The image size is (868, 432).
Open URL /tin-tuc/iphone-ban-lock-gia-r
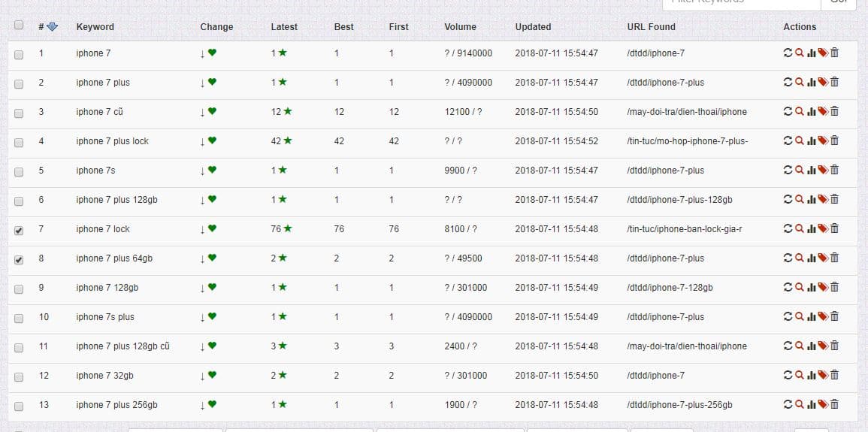(685, 229)
